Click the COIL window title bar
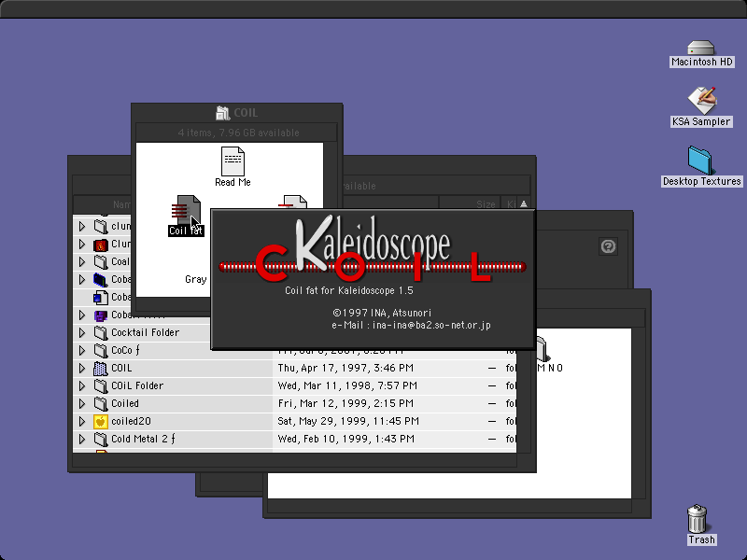The height and width of the screenshot is (560, 747). coord(237,113)
